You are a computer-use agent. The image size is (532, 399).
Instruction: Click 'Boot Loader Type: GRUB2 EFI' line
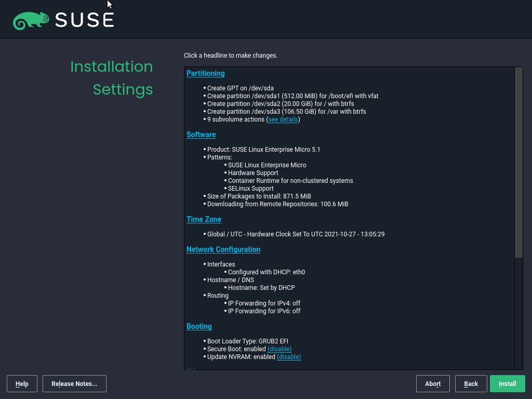pos(248,341)
